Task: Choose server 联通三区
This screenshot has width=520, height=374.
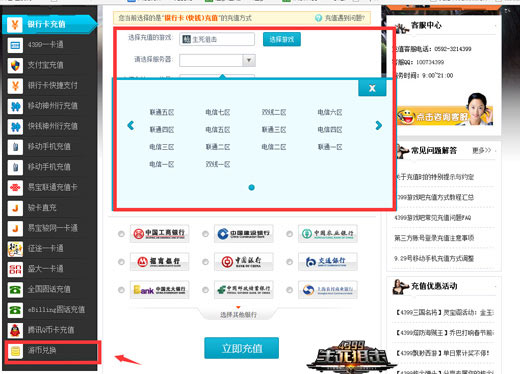Action: click(x=274, y=130)
